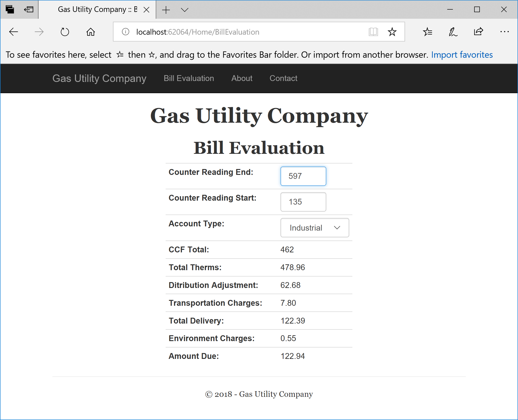Image resolution: width=518 pixels, height=420 pixels.
Task: Click the 2018 copyright footer text
Action: (259, 394)
